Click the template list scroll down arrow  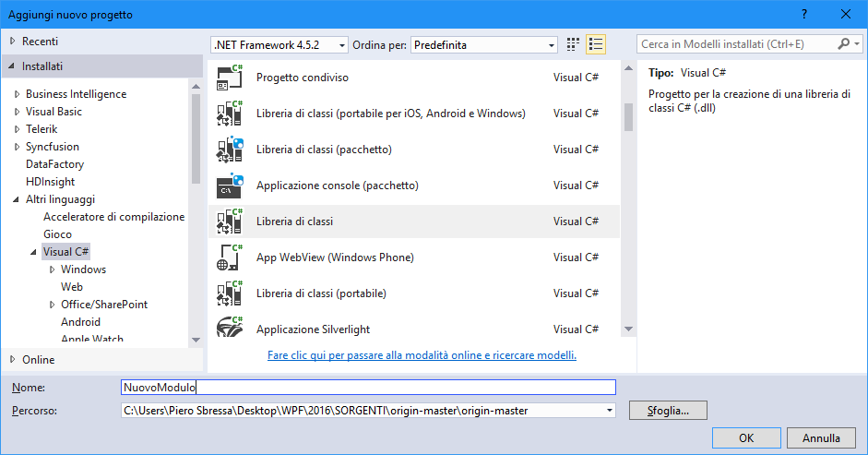(628, 329)
